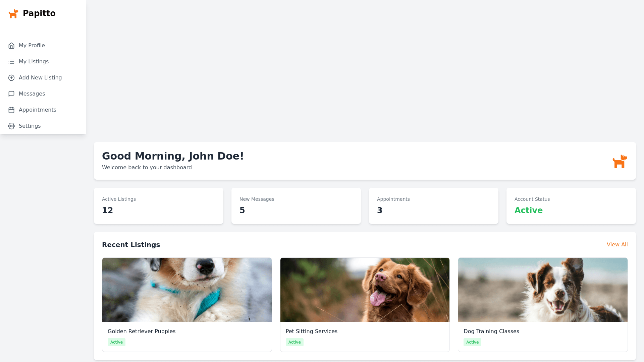
Task: Click the gear icon beside Settings
Action: [x=11, y=126]
